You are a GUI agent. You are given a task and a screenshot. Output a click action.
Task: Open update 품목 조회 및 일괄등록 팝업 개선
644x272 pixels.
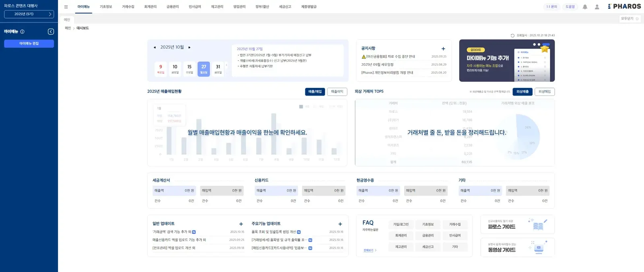(x=276, y=232)
